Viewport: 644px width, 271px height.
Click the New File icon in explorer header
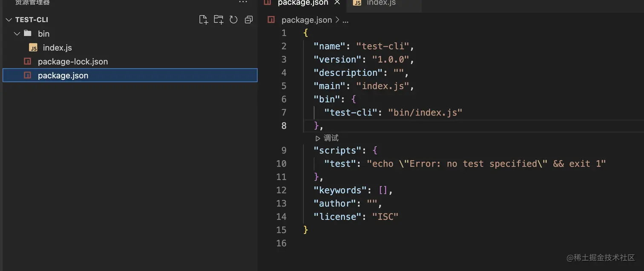click(204, 20)
